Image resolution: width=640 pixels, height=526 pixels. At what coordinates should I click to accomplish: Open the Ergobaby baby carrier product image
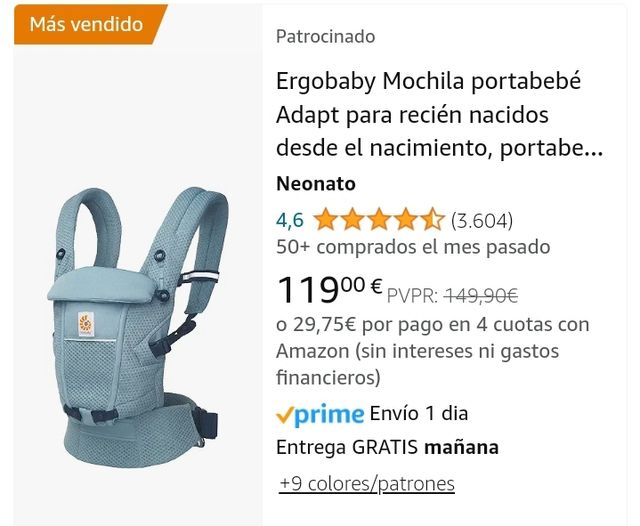[137, 326]
